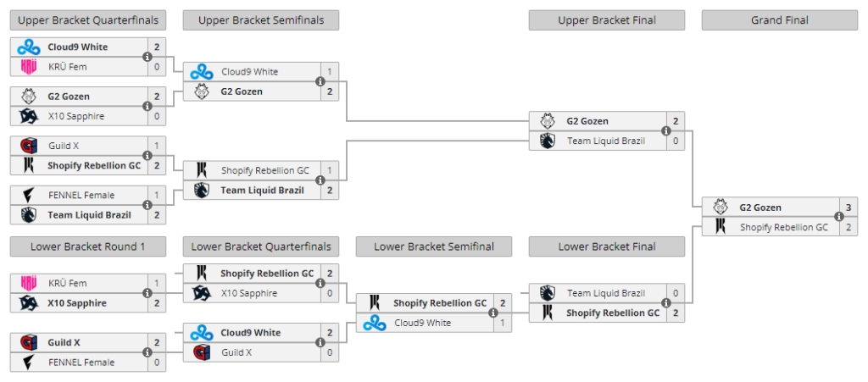Viewport: 868px width, 382px height.
Task: Click the Lower Bracket Round 1 header
Action: coord(88,246)
